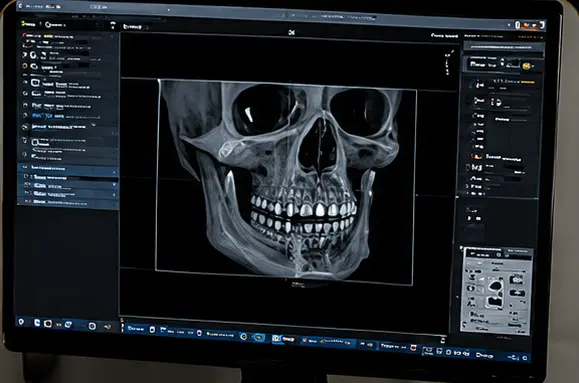Click the white document icon in bottom-left toolbar
The height and width of the screenshot is (383, 579).
pos(37,323)
